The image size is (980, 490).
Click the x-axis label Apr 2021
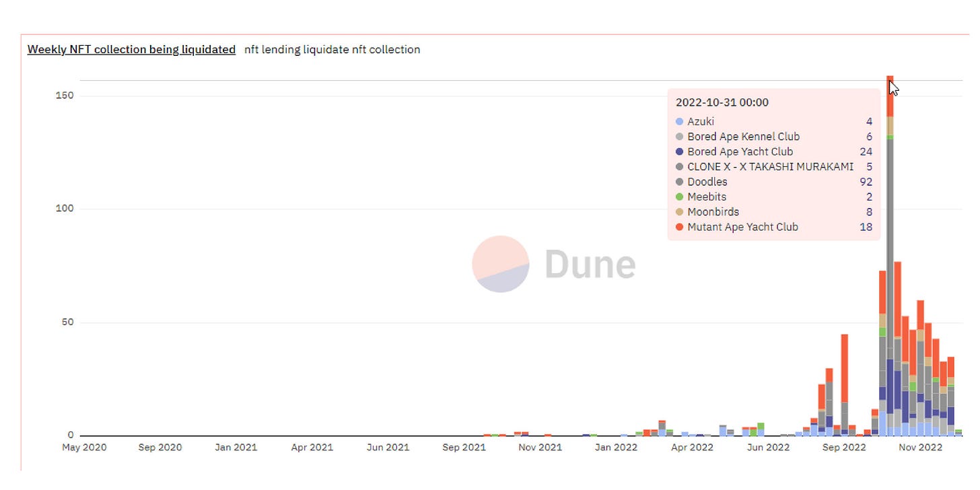312,447
